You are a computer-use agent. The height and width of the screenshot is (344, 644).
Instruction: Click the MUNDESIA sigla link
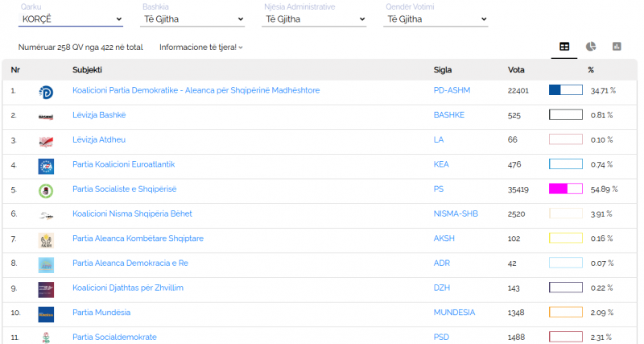pyautogui.click(x=454, y=313)
